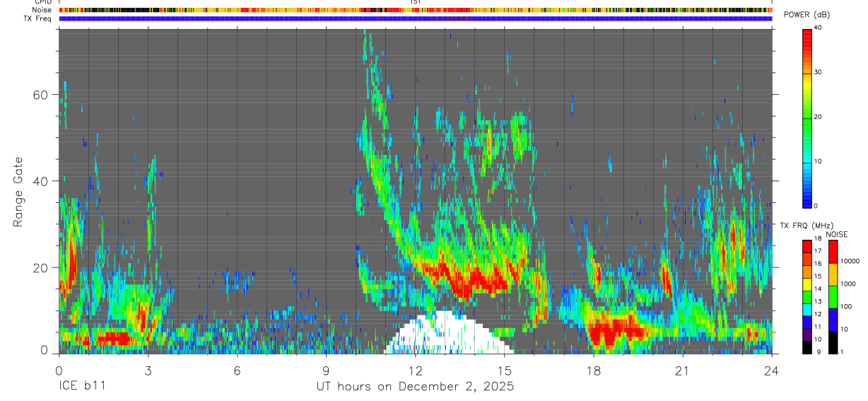Click the 0 label on POWER scale
The width and height of the screenshot is (868, 401).
point(817,206)
